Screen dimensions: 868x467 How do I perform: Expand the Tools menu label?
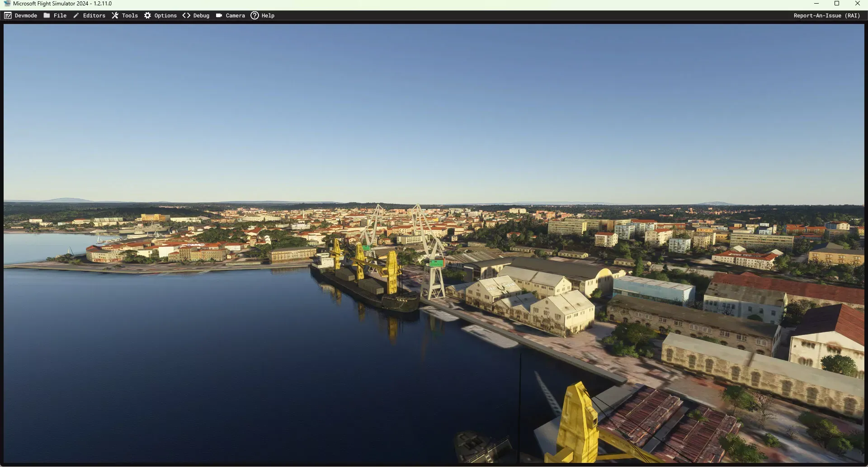[x=130, y=15]
